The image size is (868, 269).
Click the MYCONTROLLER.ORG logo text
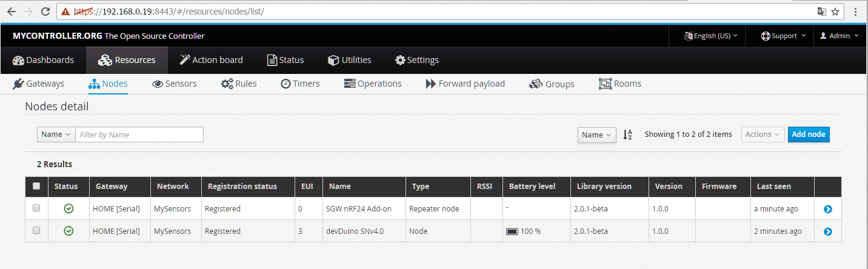pos(58,36)
